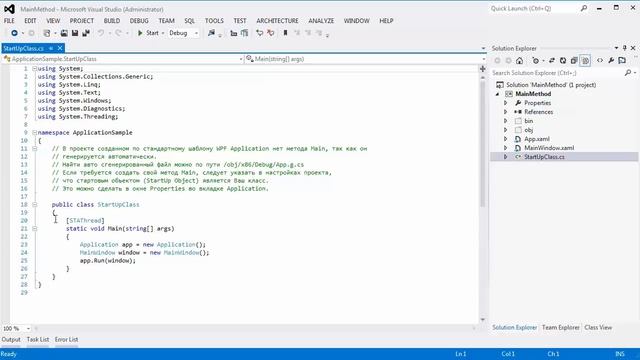
Task: Select StartUpClass.cs in Solution Explorer
Action: point(544,157)
